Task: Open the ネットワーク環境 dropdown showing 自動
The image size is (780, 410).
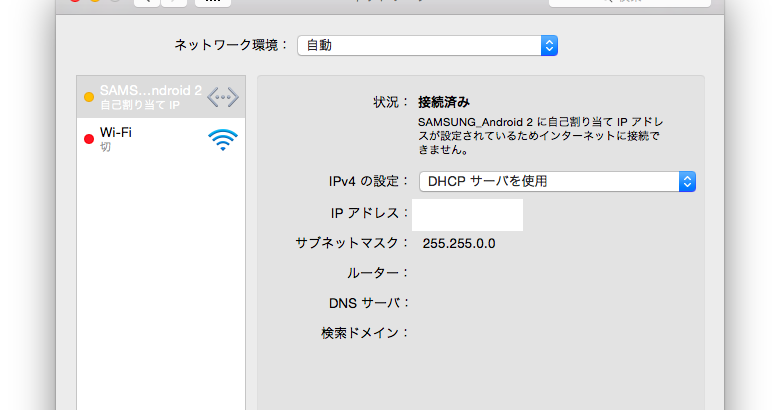Action: click(x=427, y=46)
